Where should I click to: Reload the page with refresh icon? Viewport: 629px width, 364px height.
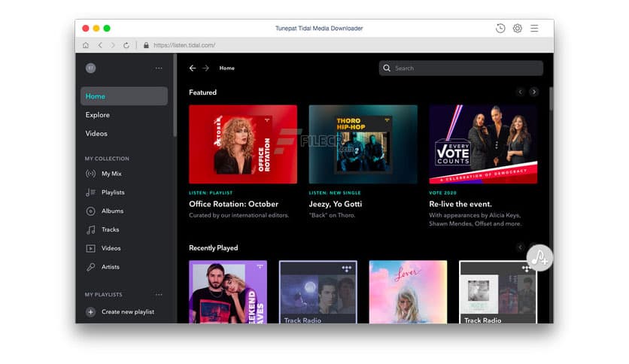tap(126, 45)
